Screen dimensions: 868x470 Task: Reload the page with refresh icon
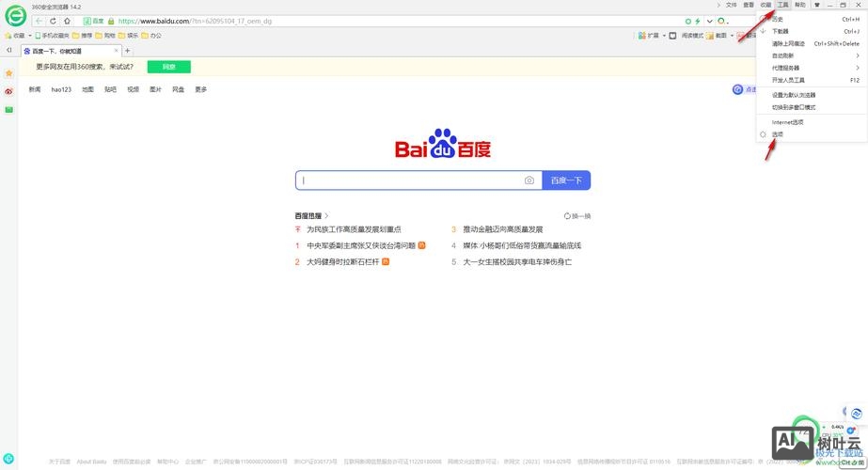54,21
